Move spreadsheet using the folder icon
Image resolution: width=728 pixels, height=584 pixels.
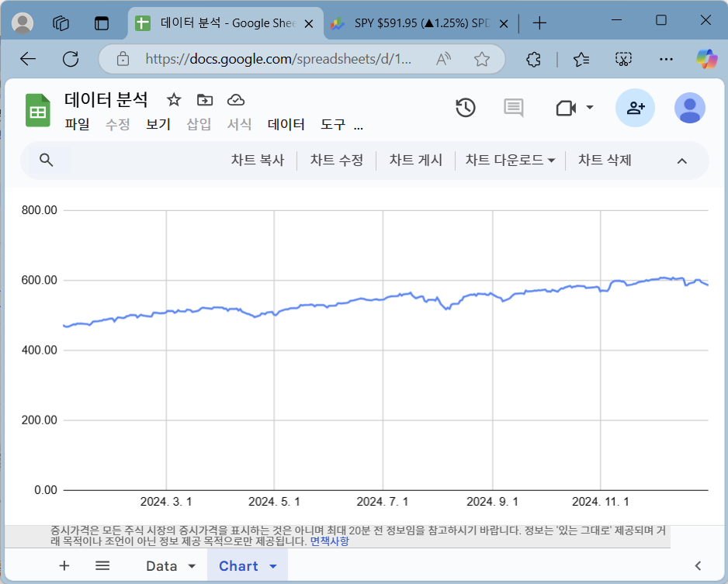[205, 99]
